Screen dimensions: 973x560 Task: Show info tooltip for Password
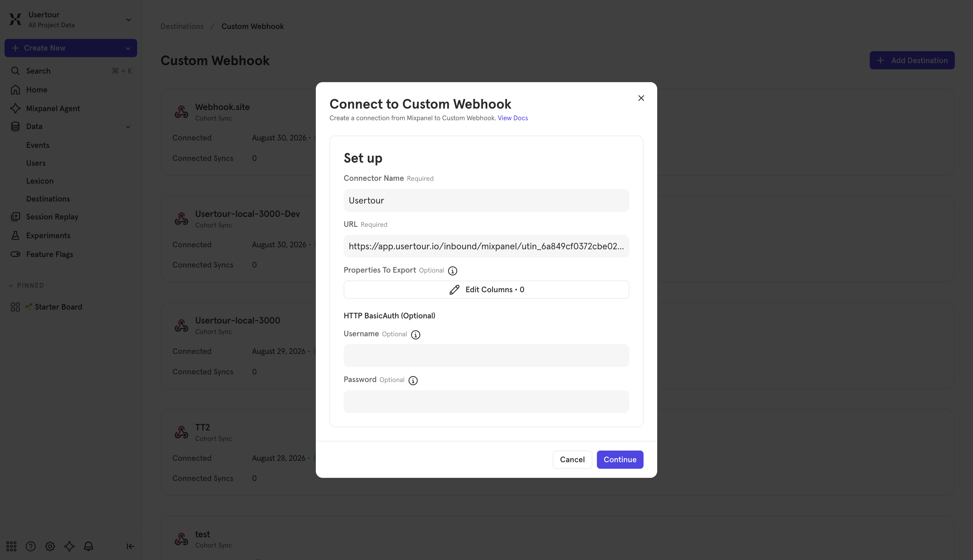[413, 380]
